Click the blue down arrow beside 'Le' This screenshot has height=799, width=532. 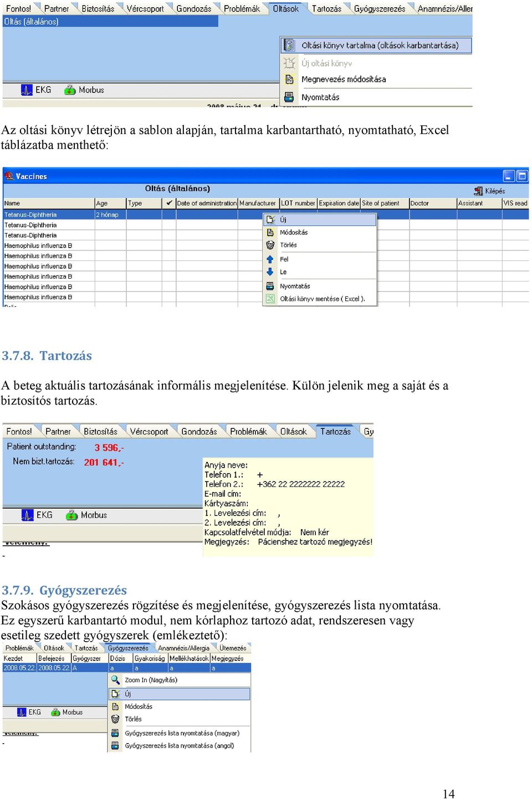pos(270,272)
